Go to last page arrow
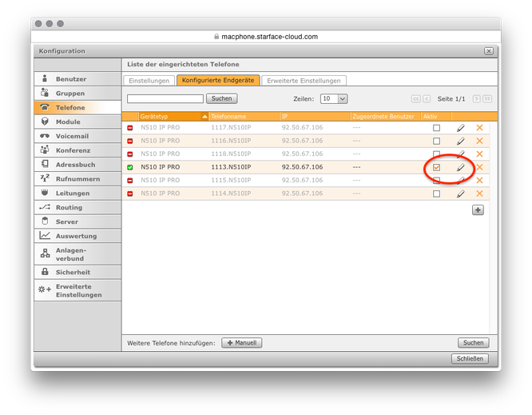The image size is (532, 415). (487, 99)
